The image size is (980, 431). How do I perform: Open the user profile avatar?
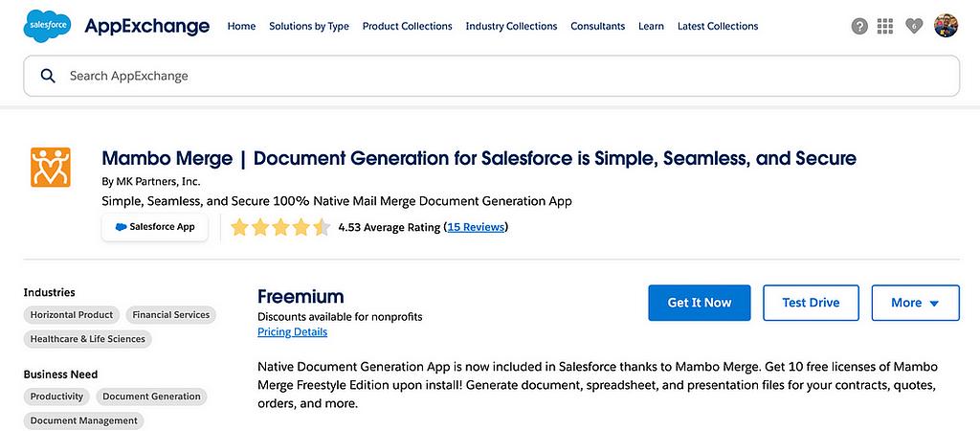946,27
